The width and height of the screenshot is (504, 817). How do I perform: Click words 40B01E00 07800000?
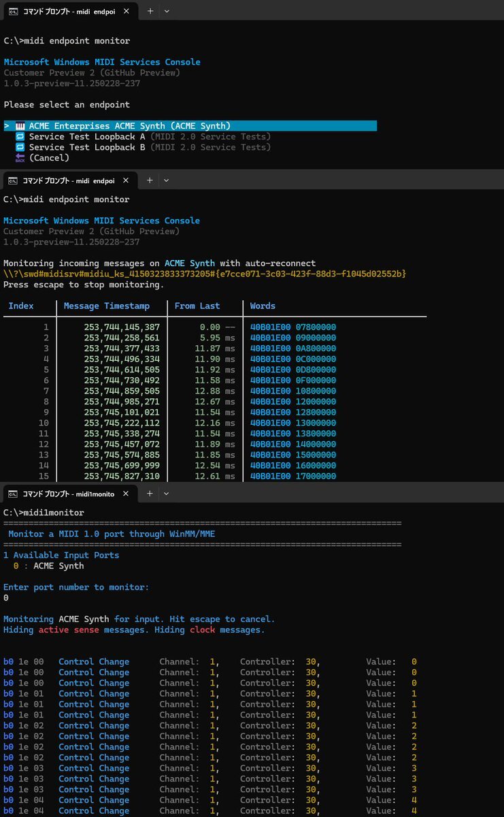[293, 327]
